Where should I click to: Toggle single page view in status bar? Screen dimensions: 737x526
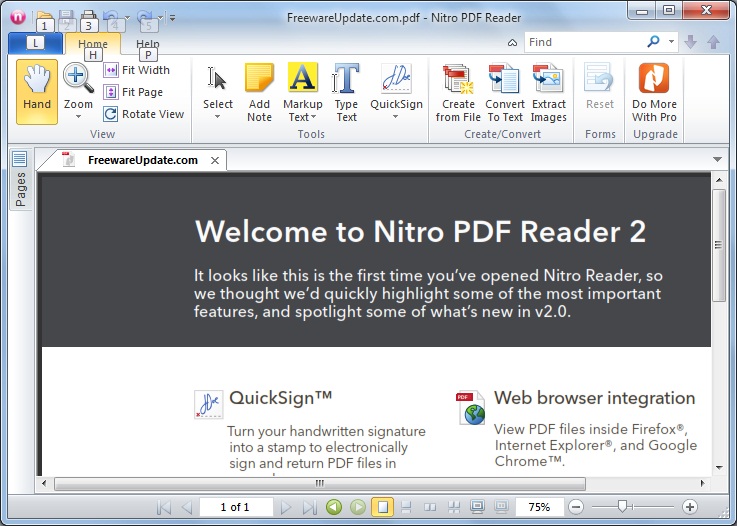(x=382, y=507)
